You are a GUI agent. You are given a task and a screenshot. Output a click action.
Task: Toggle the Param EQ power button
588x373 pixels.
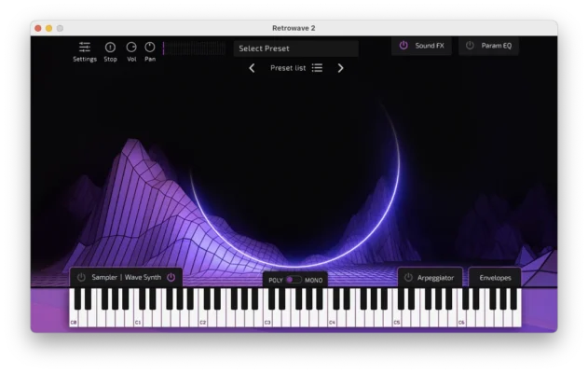470,46
